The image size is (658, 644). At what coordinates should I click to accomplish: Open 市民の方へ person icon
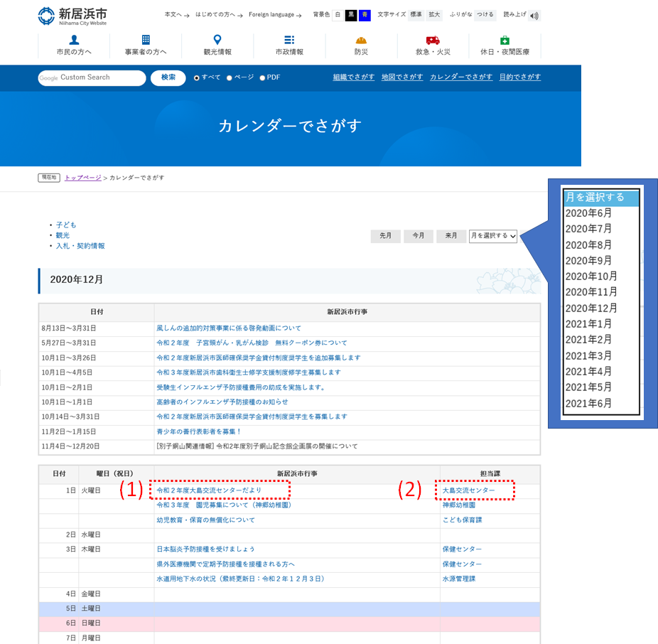pos(75,40)
